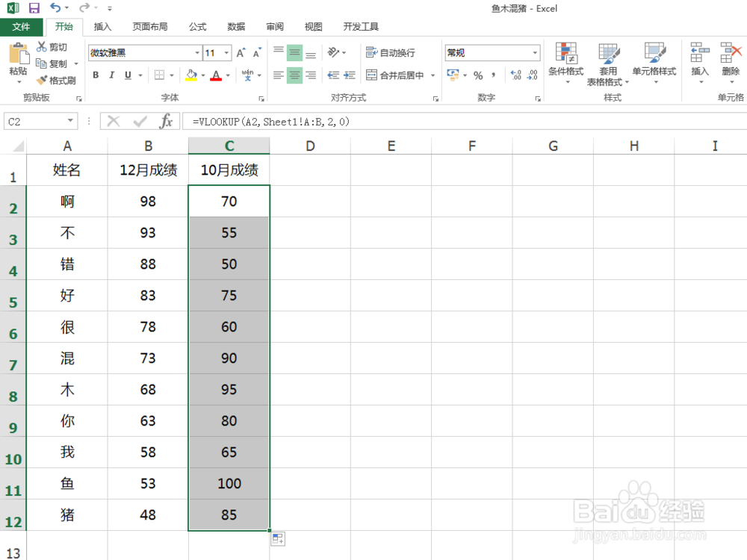Viewport: 747px width, 560px height.
Task: Toggle middle align button
Action: [x=294, y=52]
